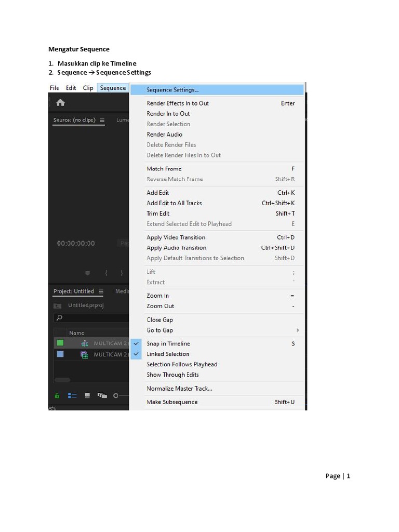Open Source panel hamburger menu
This screenshot has width=399, height=532.
(102, 120)
